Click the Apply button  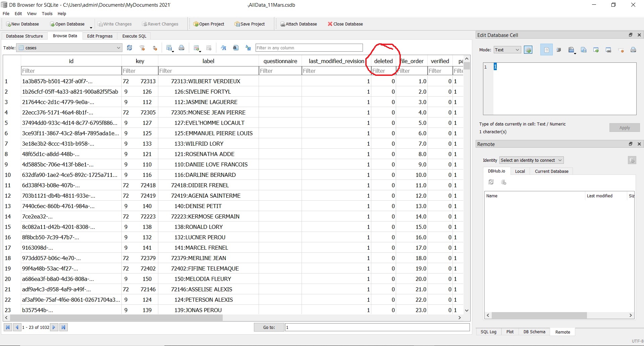point(625,128)
